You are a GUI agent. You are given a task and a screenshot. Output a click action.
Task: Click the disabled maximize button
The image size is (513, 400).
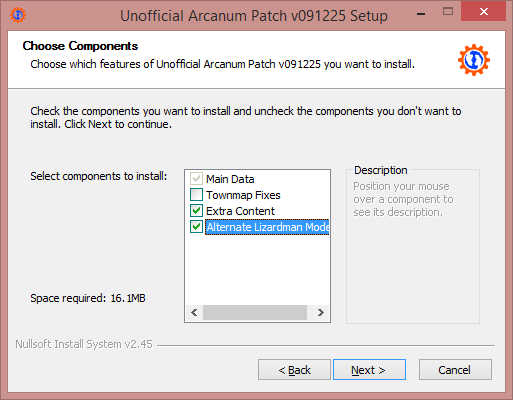(448, 12)
